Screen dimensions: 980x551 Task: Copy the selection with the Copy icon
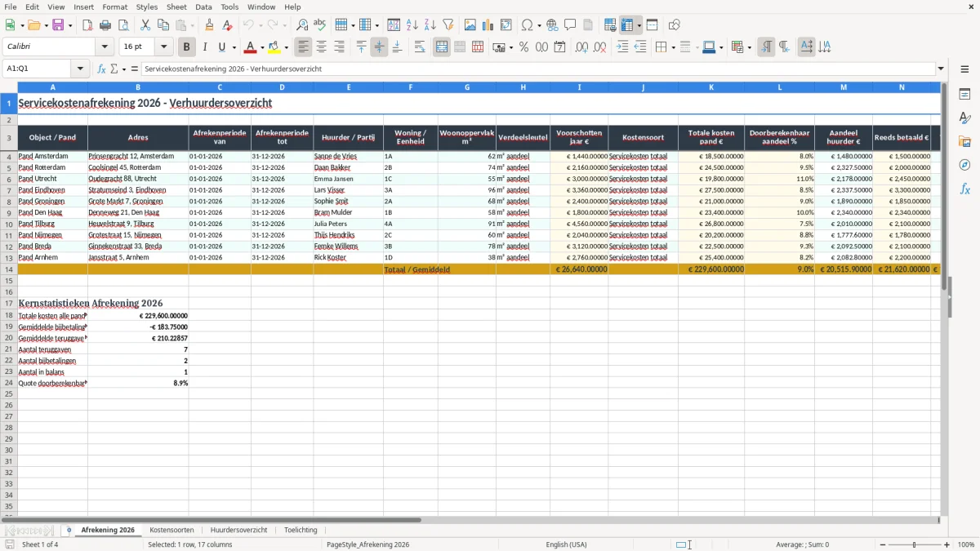pos(163,25)
